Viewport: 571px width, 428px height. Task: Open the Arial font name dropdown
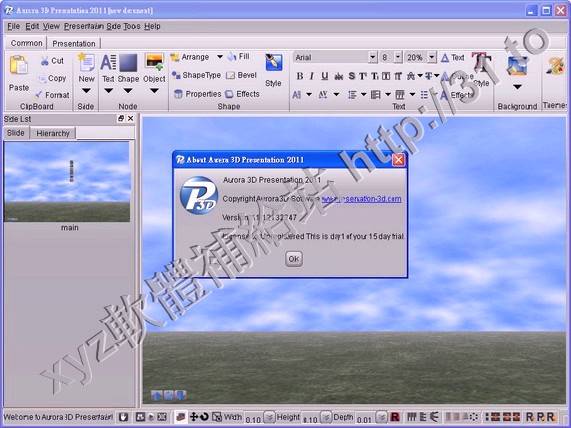point(373,58)
